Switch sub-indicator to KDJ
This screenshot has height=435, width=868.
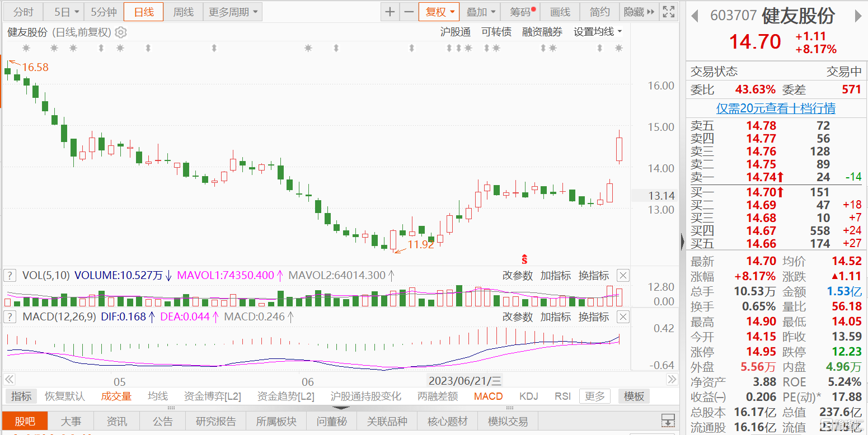coord(529,396)
